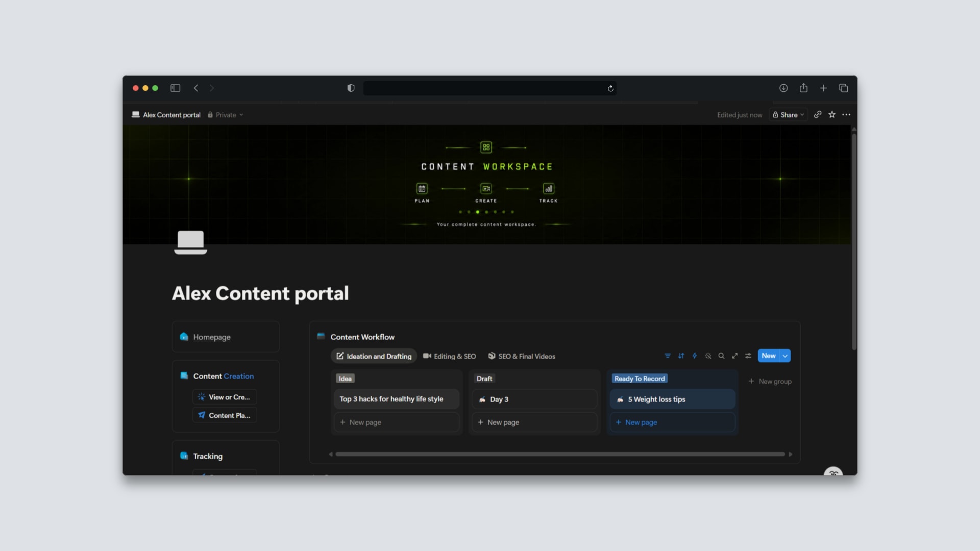The width and height of the screenshot is (980, 551).
Task: Open the Tracking section
Action: (x=208, y=456)
